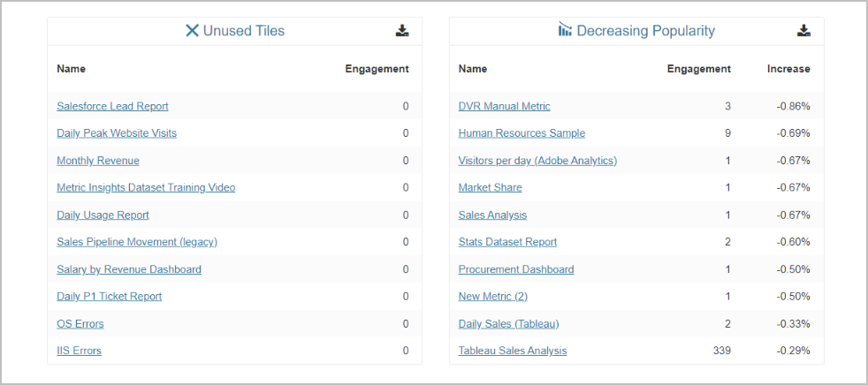Open the OS Errors tile
The image size is (868, 385).
[x=80, y=324]
